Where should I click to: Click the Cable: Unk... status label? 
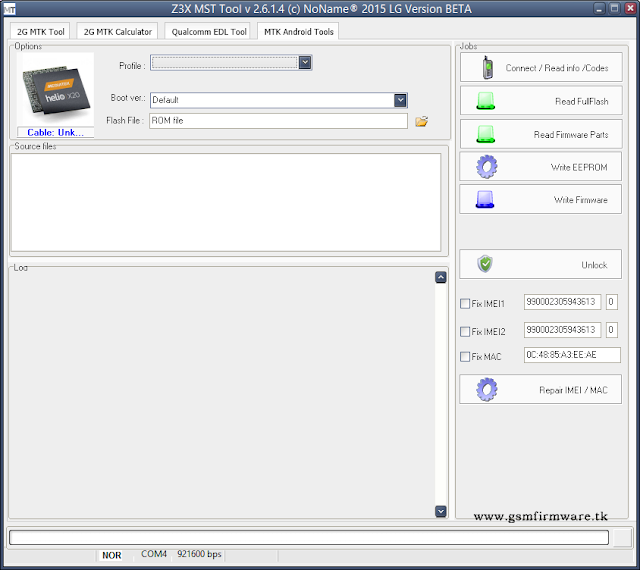click(x=56, y=132)
